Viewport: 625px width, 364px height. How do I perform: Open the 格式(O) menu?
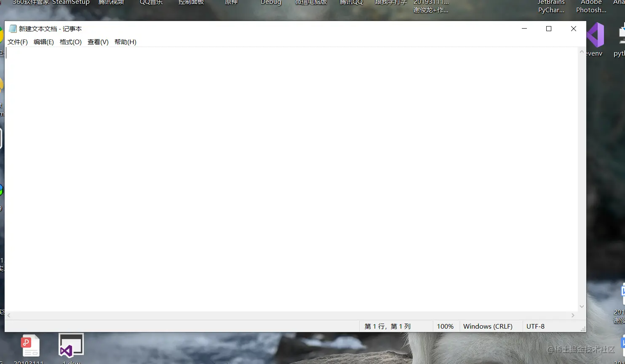click(71, 42)
